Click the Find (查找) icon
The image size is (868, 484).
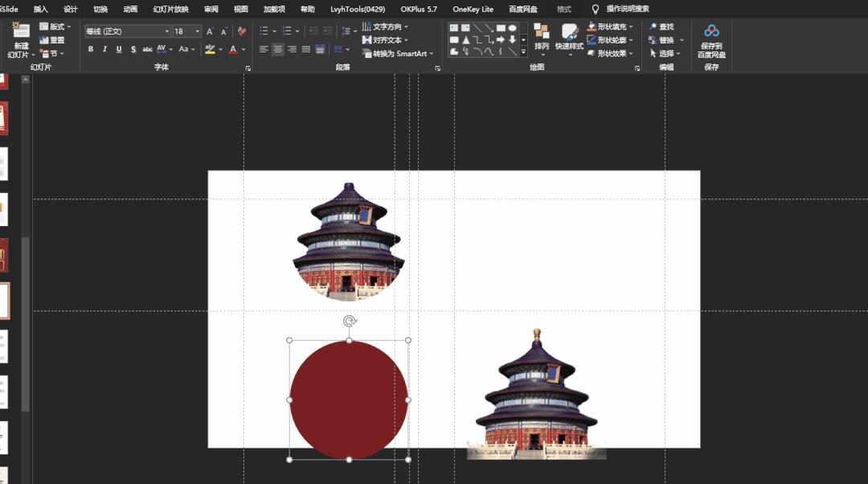664,26
